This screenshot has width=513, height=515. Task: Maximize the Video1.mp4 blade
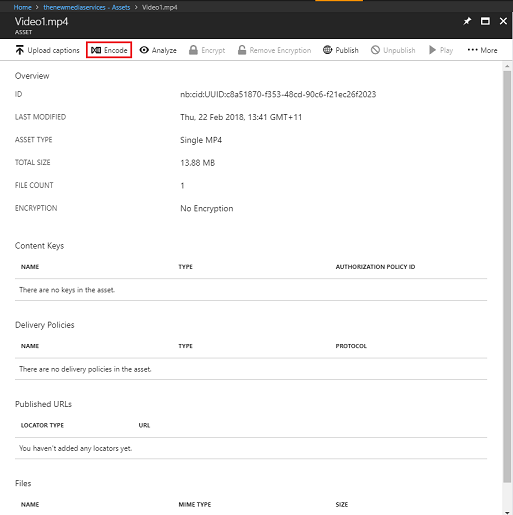[485, 21]
